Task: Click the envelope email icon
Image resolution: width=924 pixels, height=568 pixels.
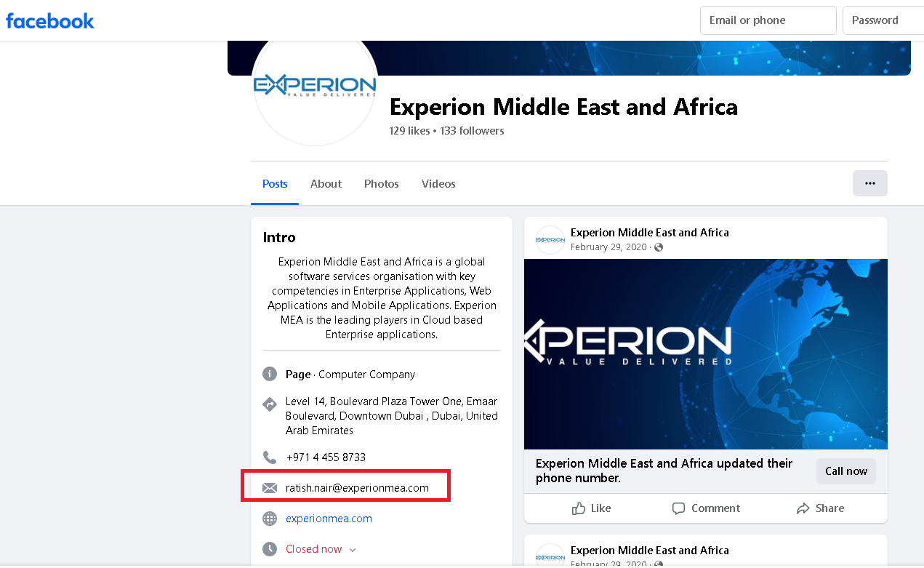Action: [x=270, y=488]
